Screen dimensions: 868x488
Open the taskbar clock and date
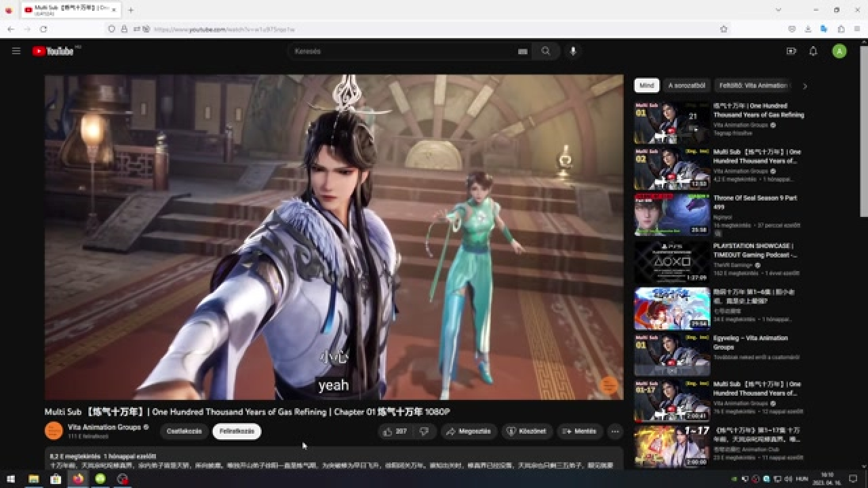click(x=827, y=479)
